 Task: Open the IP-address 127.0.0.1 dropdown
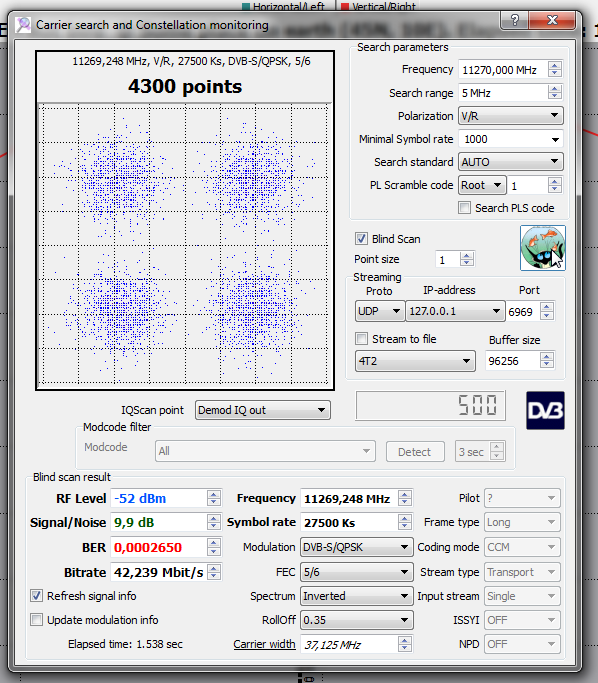[455, 311]
